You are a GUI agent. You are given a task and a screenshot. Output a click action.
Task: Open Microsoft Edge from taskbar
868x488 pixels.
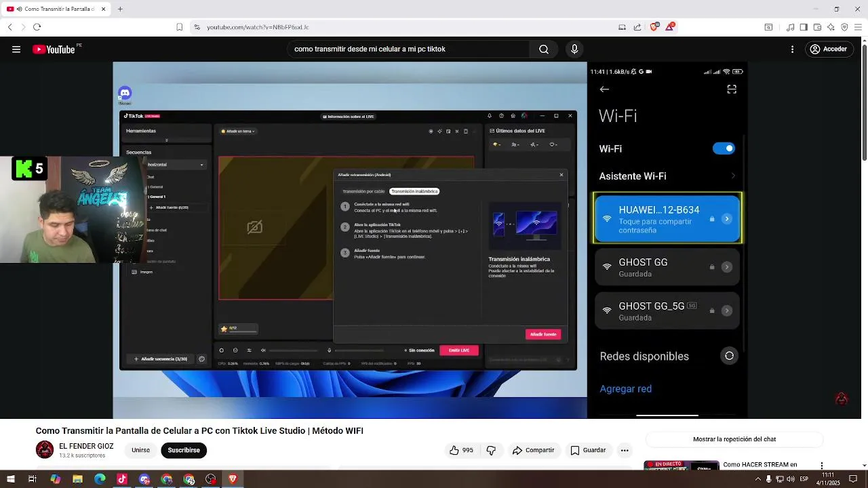pos(100,479)
